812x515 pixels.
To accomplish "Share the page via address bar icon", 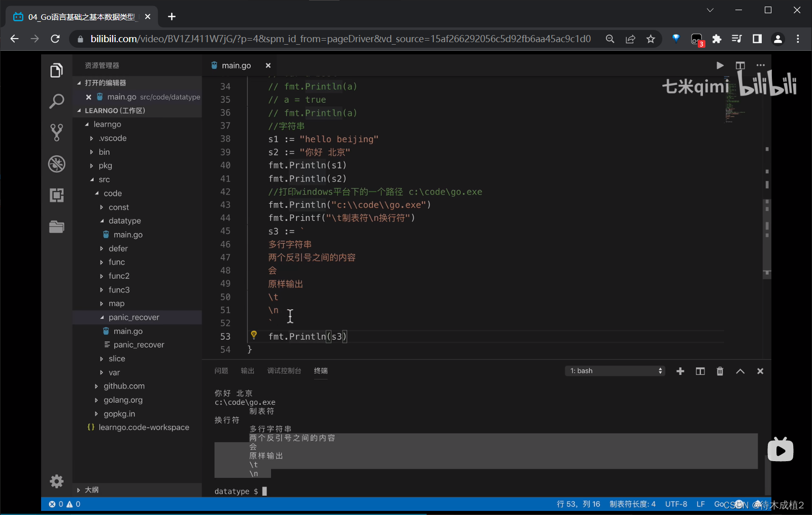I will pyautogui.click(x=630, y=39).
